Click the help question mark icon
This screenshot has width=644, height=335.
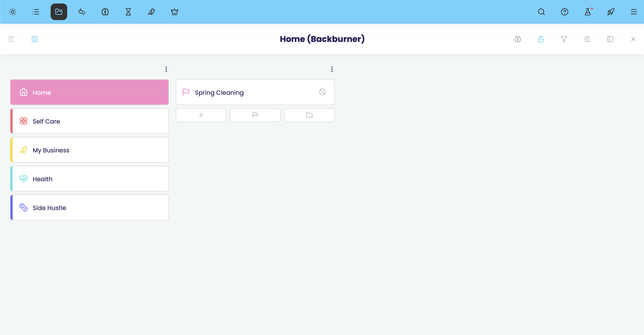pos(564,12)
